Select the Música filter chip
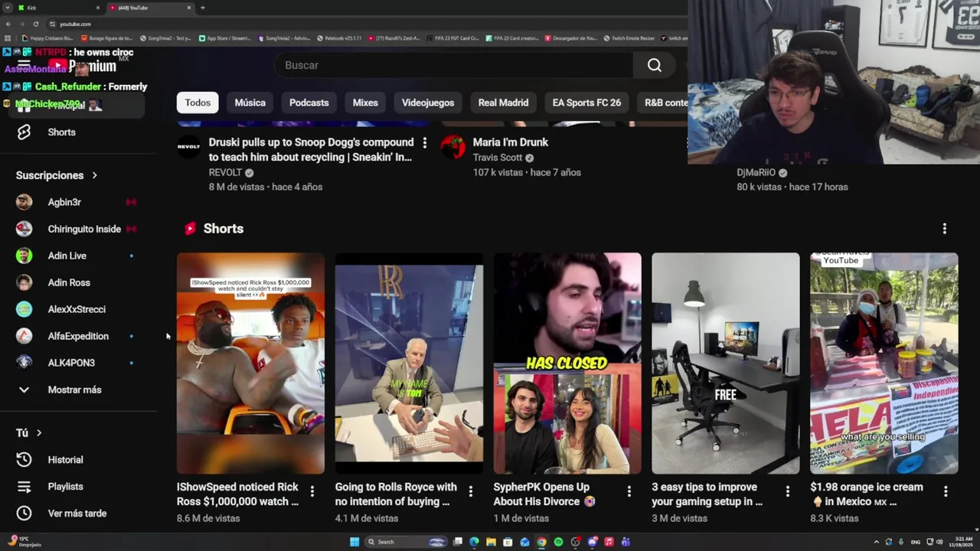This screenshot has width=980, height=551. [x=250, y=103]
